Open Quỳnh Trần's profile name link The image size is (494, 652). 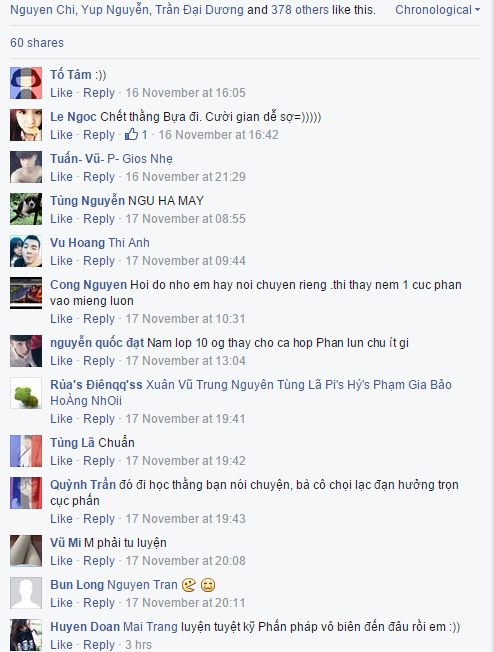[x=83, y=485]
